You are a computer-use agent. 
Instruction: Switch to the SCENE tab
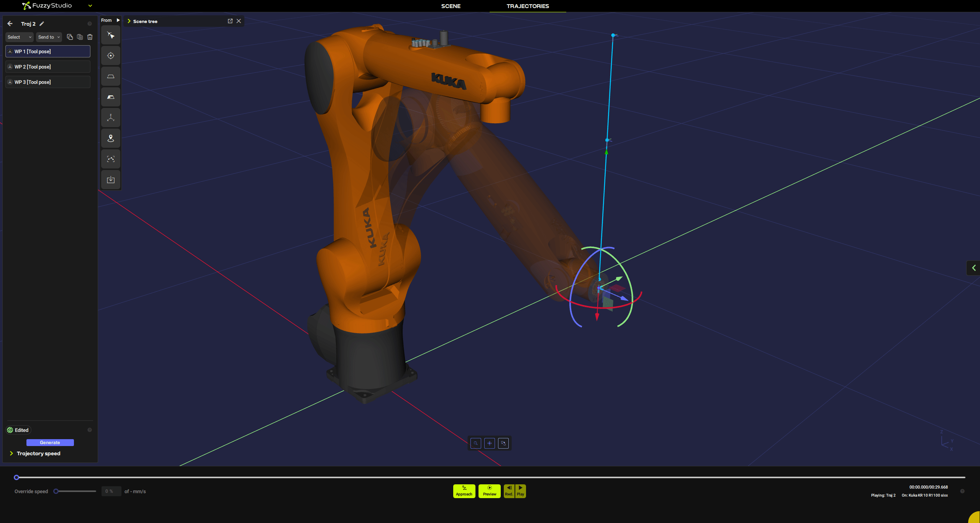point(451,6)
